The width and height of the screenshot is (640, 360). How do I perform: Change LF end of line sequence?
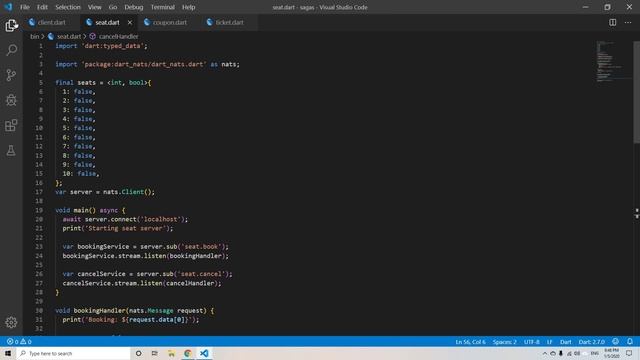[549, 342]
